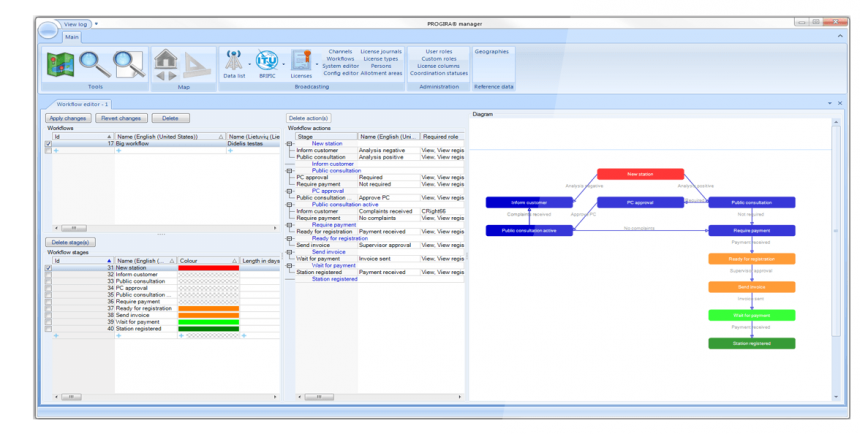Switch to Workflow editor - 1 tab
Viewport: 860px width, 434px height.
click(x=82, y=104)
